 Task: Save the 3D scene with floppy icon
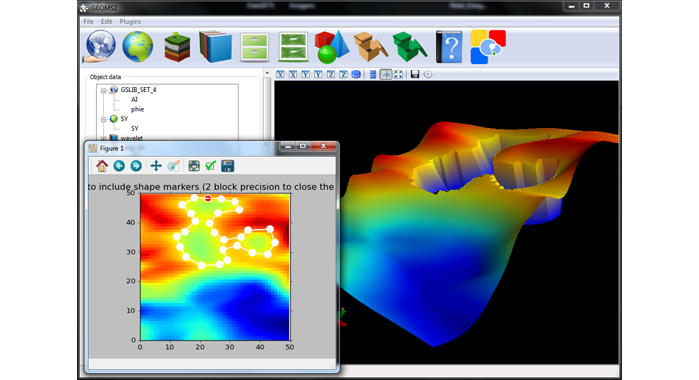pos(415,74)
